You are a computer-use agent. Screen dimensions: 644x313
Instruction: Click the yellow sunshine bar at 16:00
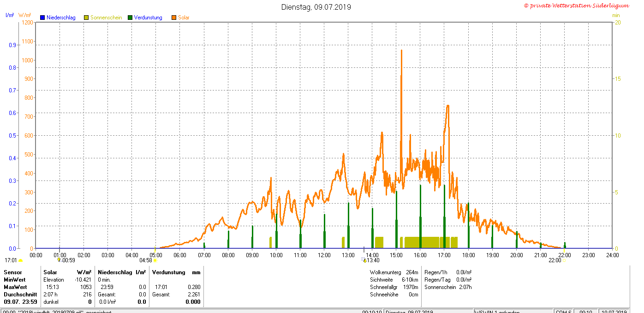pyautogui.click(x=422, y=242)
